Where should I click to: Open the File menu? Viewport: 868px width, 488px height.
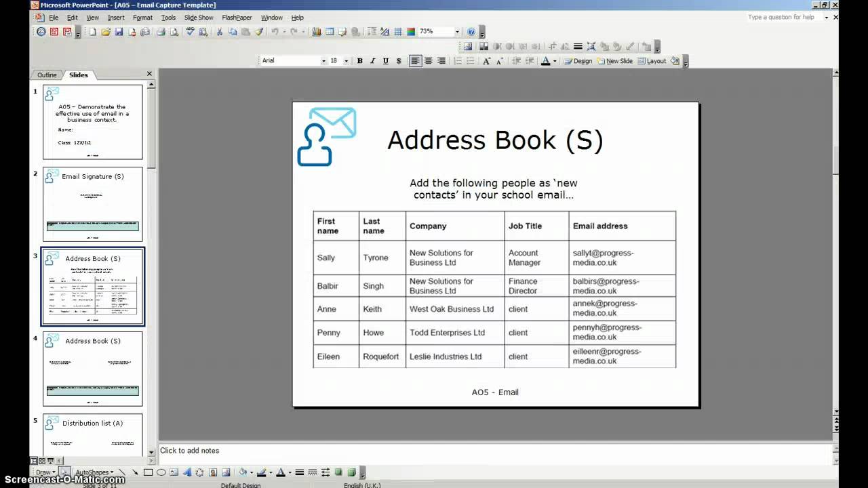[x=54, y=18]
